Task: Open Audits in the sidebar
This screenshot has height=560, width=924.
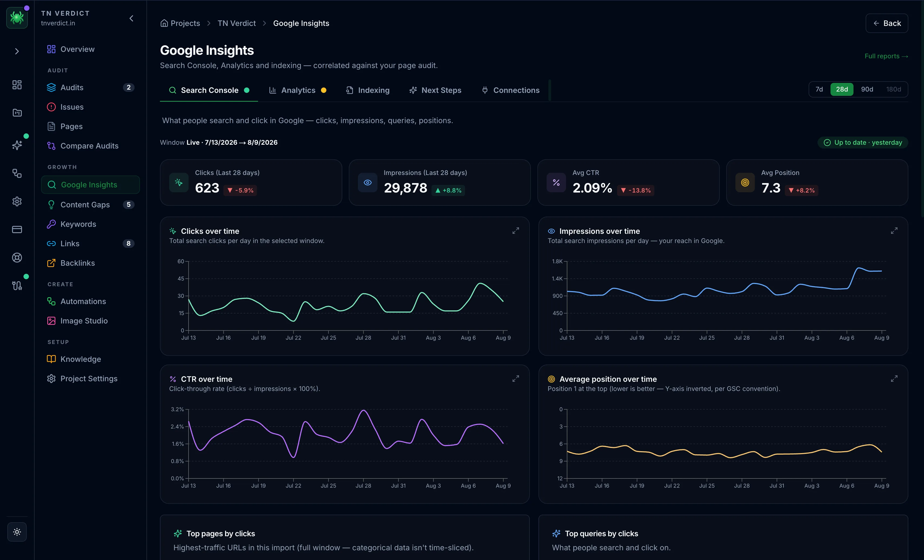Action: tap(91, 87)
